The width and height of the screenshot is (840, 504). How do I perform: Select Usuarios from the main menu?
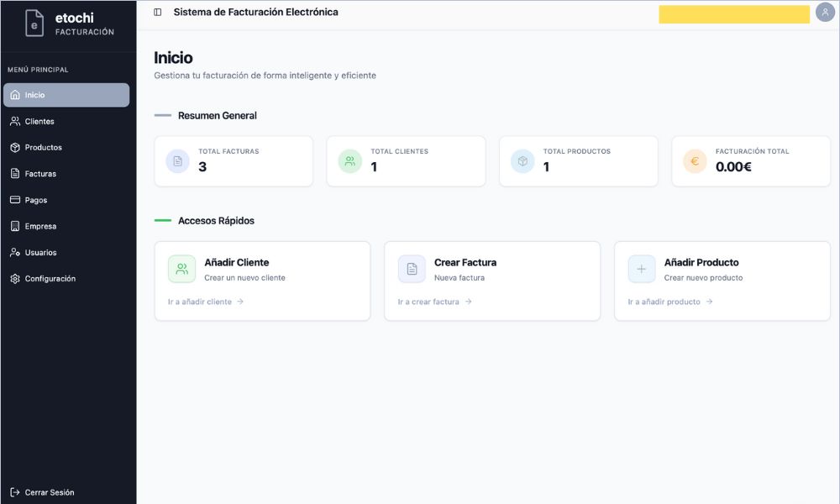pos(40,252)
